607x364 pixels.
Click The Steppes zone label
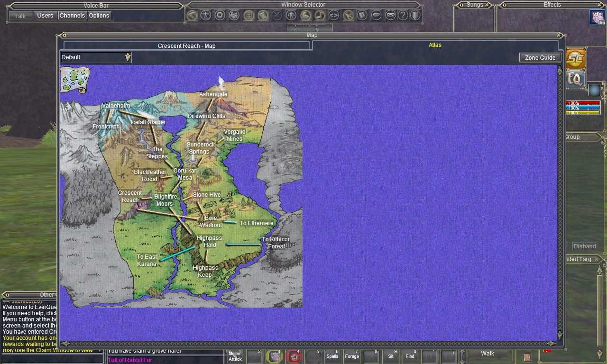click(157, 153)
